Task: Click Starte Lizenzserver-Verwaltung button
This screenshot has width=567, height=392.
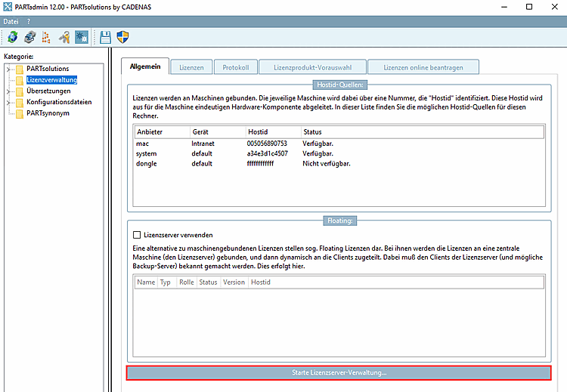Action: [339, 373]
